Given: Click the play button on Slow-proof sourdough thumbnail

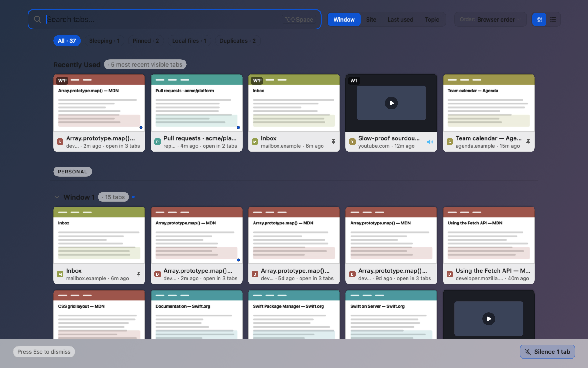Looking at the screenshot, I should [391, 103].
